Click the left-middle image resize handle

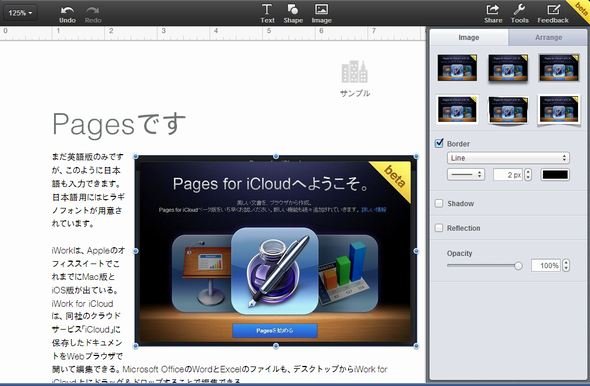point(135,251)
